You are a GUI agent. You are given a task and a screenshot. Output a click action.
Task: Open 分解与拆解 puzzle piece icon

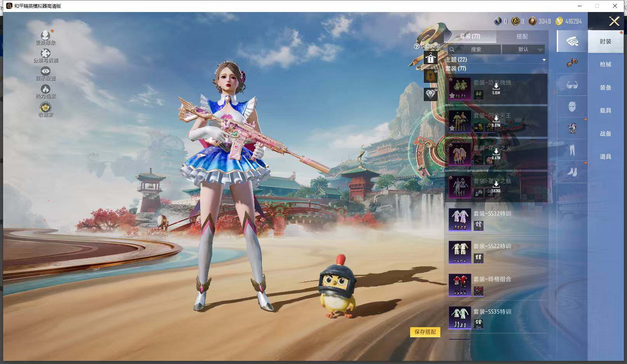click(x=45, y=53)
